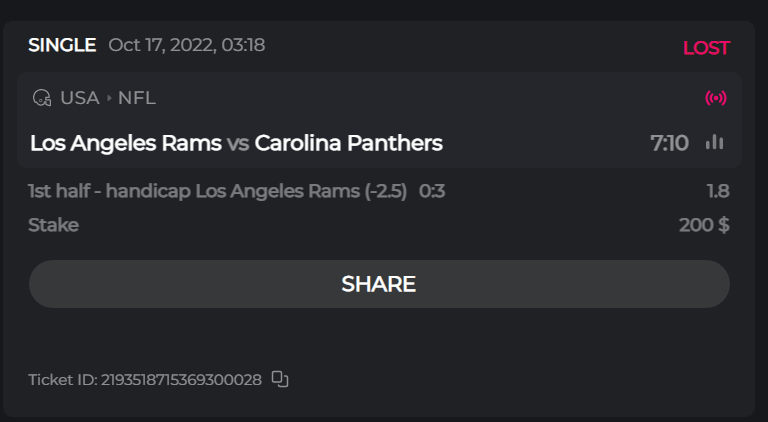Screen dimensions: 768x422
Task: Click the 1st half handicap bet description
Action: click(217, 191)
